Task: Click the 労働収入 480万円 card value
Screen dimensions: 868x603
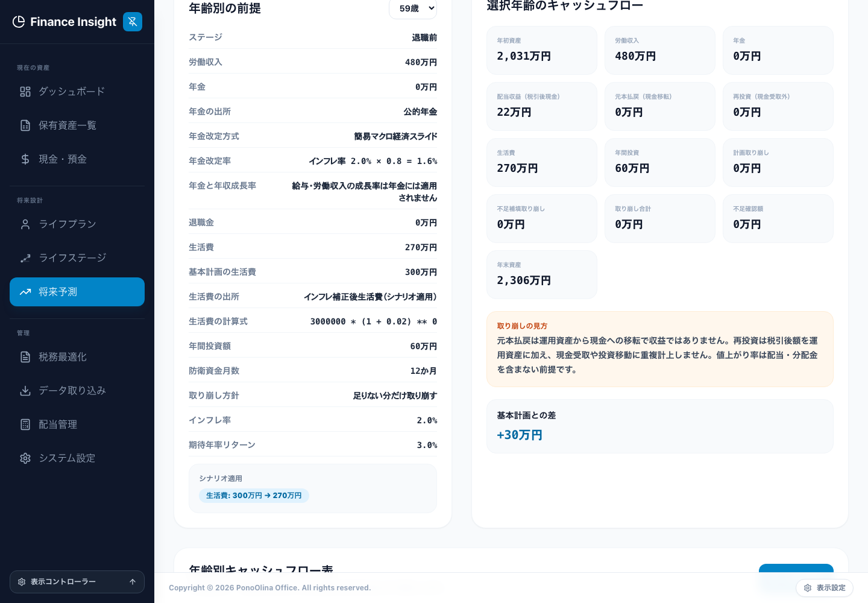Action: pos(635,56)
